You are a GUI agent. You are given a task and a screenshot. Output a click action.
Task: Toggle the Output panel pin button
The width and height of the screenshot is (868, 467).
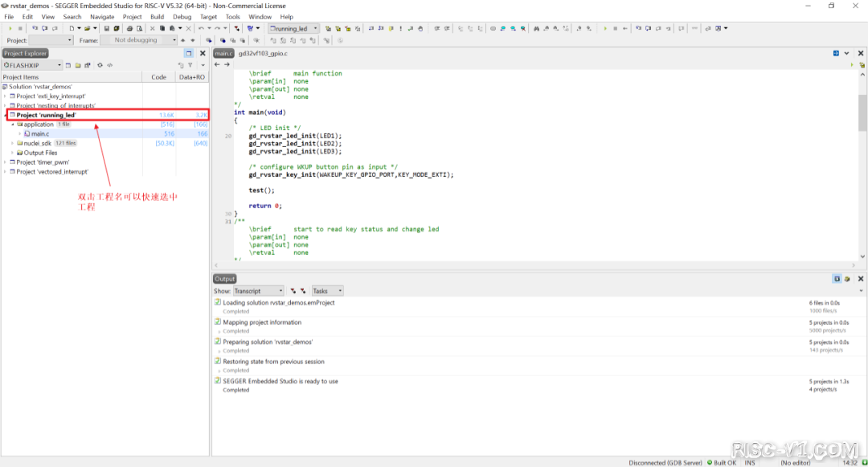[x=837, y=279]
